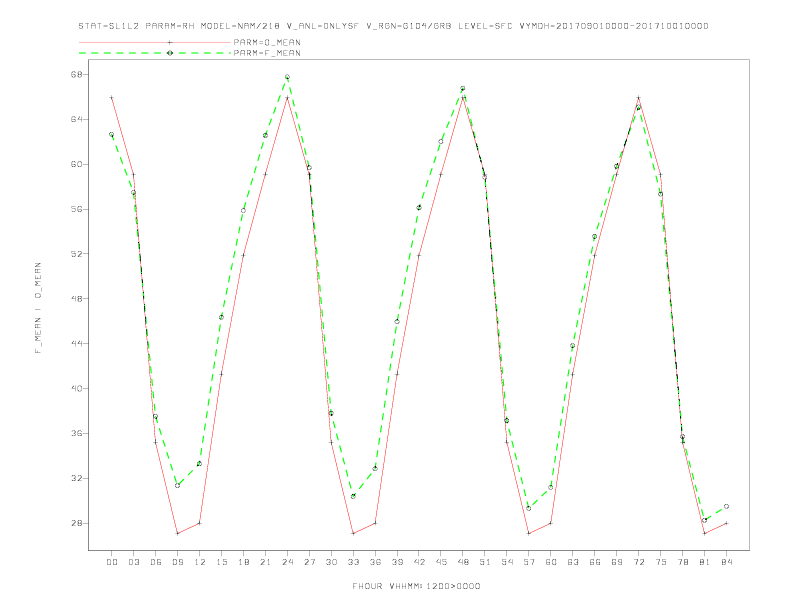
Task: Click x-axis tick label 57
Action: tap(529, 562)
